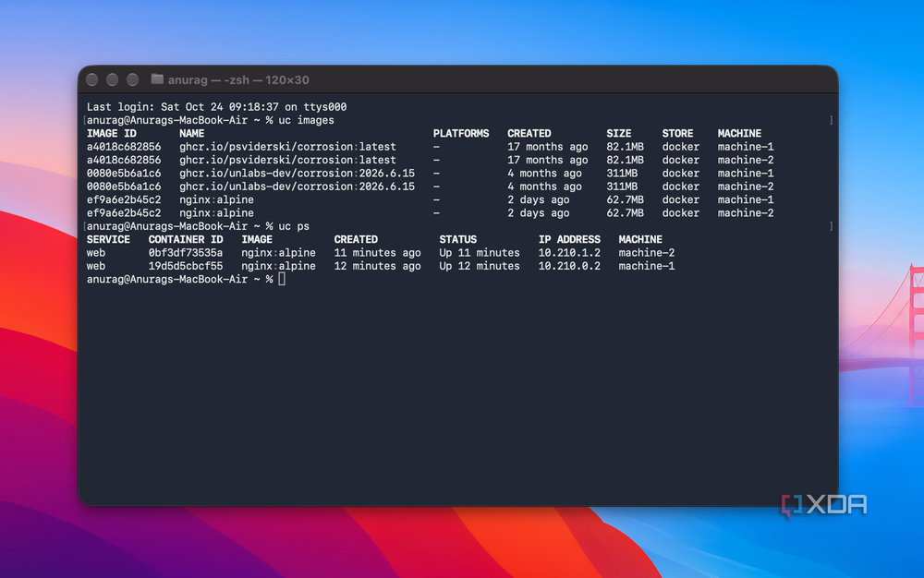Click image ID 0080e5b6a1c6 in the machine-2 row
The image size is (924, 578).
point(124,187)
